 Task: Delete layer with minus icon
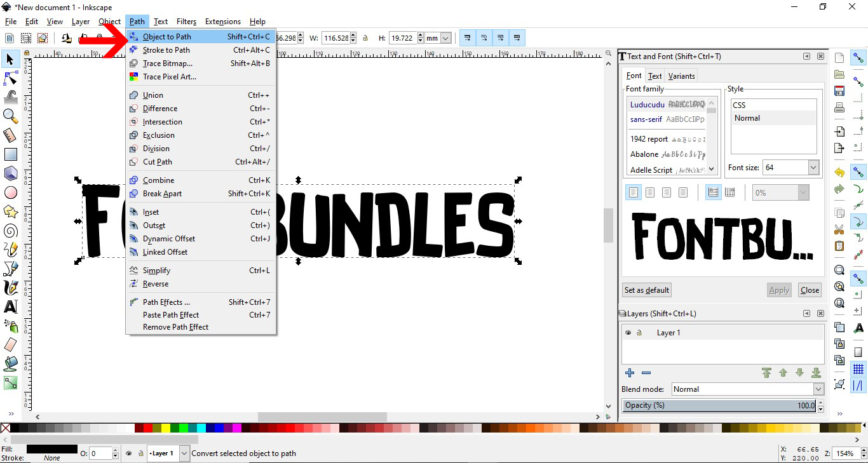(x=646, y=373)
